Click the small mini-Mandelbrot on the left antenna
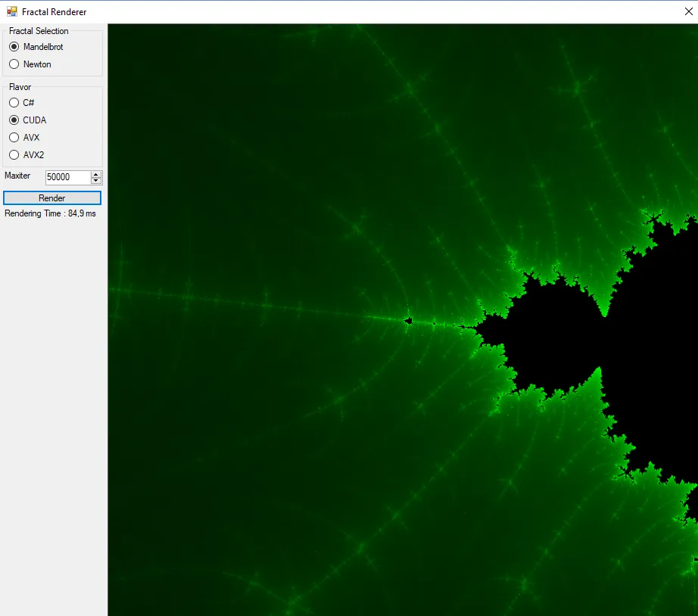The width and height of the screenshot is (698, 616). (x=409, y=321)
